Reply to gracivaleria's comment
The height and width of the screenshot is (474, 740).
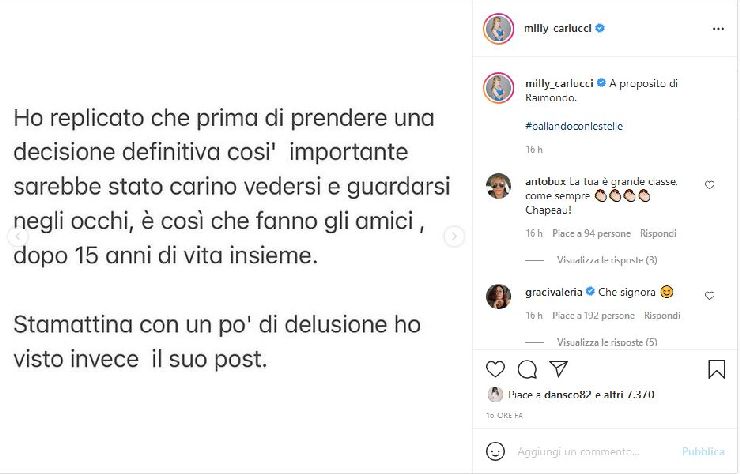pos(662,315)
